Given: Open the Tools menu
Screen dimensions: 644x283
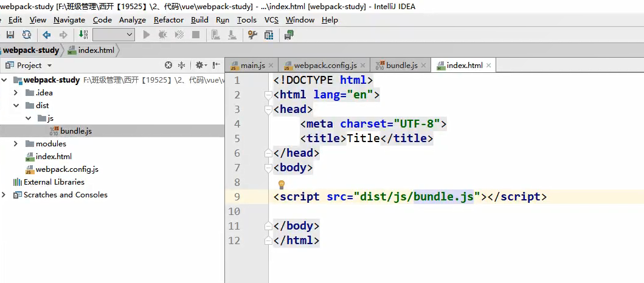Looking at the screenshot, I should click(x=247, y=19).
